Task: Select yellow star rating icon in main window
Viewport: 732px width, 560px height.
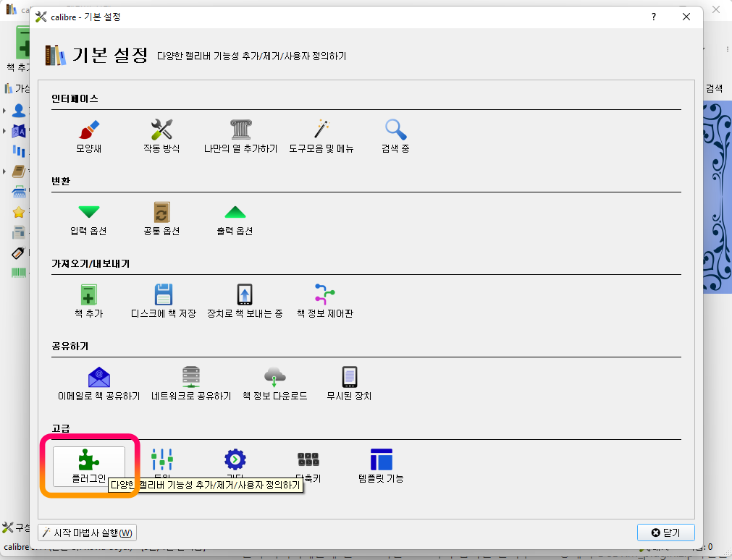Action: [x=19, y=212]
